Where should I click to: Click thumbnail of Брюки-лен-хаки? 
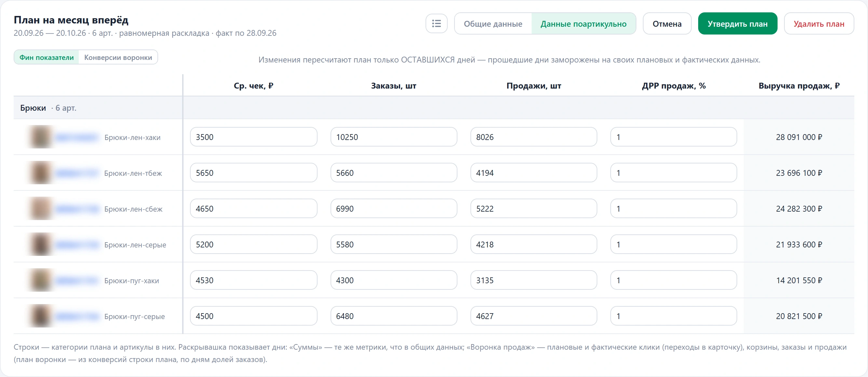point(40,137)
